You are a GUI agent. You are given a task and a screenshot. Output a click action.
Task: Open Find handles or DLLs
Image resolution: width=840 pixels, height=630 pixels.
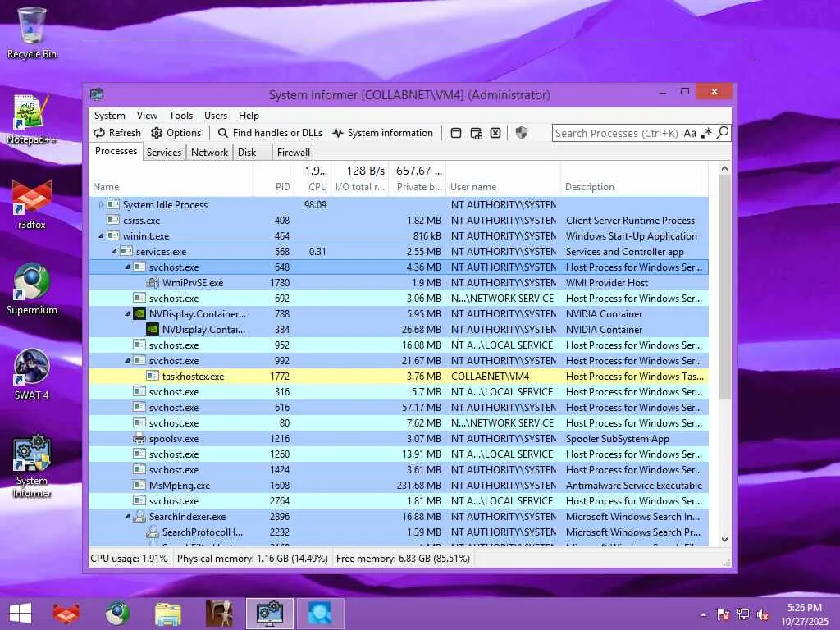pyautogui.click(x=270, y=133)
